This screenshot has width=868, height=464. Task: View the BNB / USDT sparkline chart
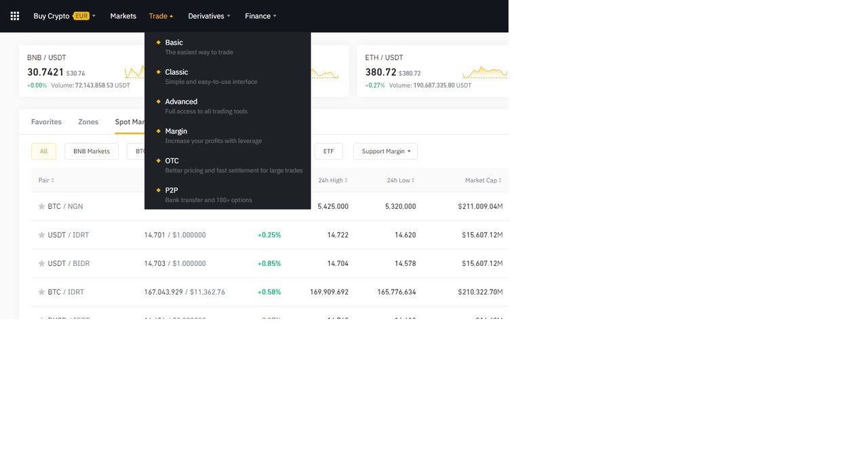point(134,72)
